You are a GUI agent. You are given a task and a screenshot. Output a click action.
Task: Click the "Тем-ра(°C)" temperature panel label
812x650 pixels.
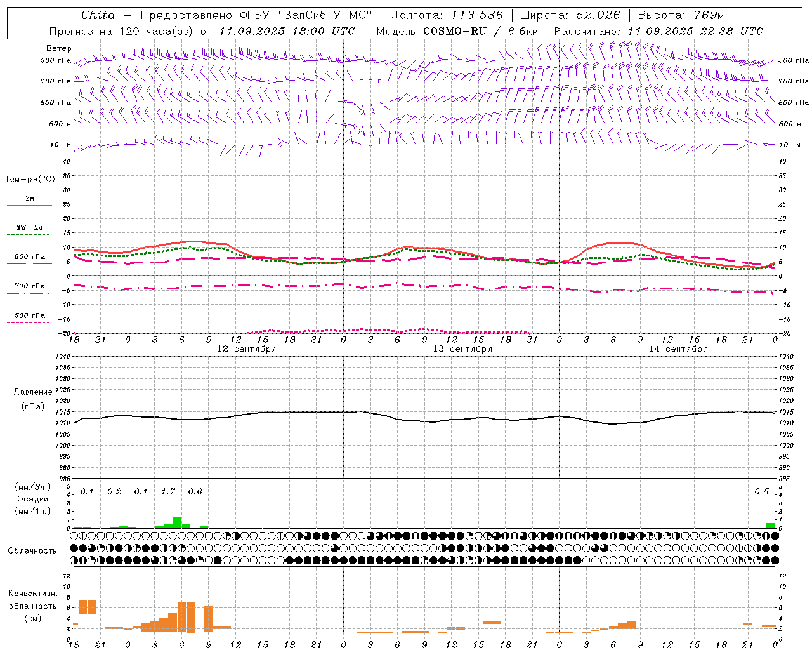(30, 179)
